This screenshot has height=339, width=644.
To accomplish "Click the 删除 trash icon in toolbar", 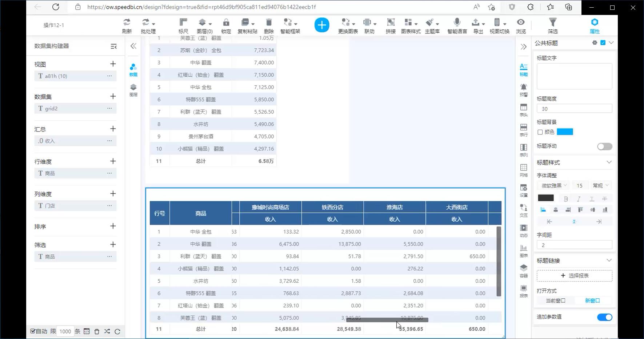I will coord(269,25).
